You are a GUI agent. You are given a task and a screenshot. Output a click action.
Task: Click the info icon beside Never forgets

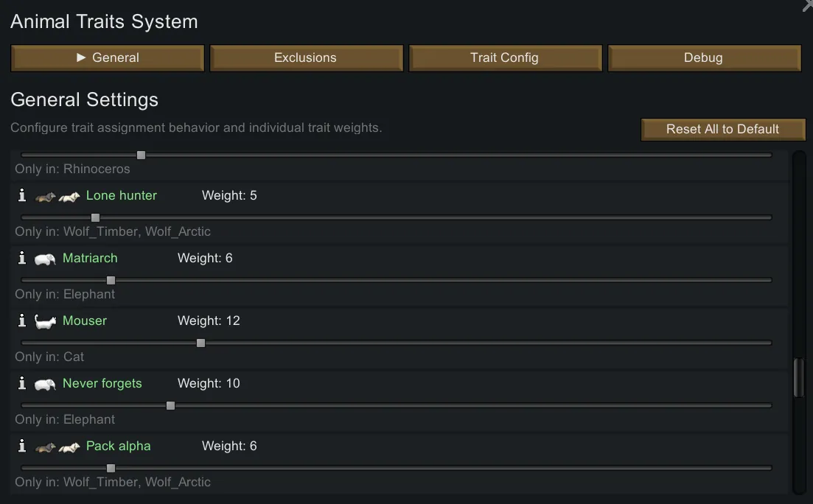(22, 383)
